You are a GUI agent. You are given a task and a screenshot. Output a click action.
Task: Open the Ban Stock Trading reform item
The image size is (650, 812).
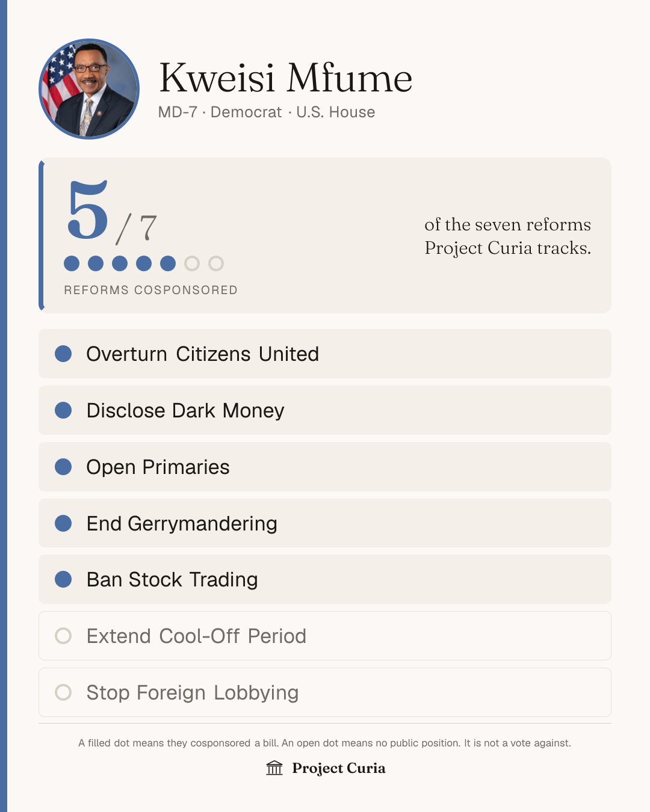pos(325,579)
